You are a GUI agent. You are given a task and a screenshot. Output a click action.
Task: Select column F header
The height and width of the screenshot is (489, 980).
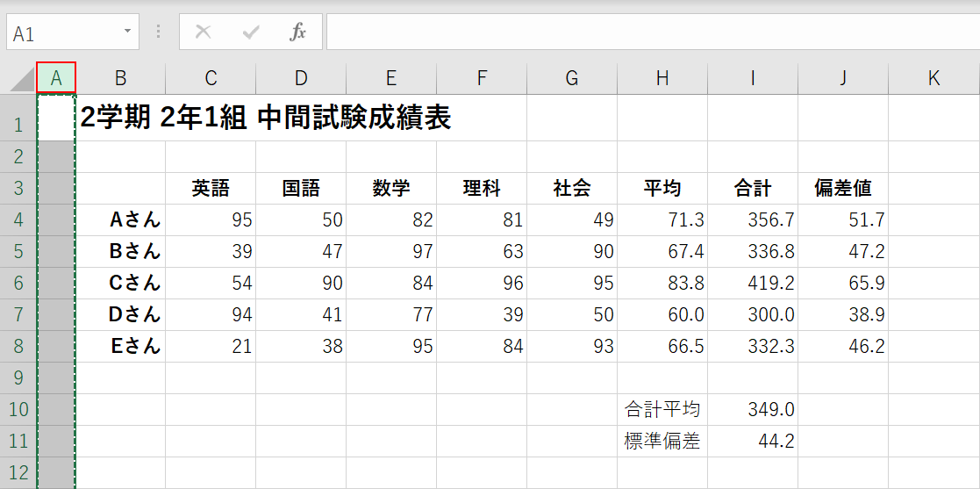(482, 77)
